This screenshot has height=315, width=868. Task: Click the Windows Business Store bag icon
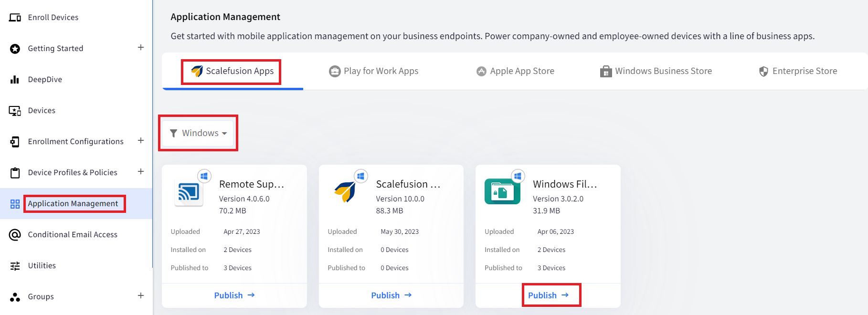606,71
